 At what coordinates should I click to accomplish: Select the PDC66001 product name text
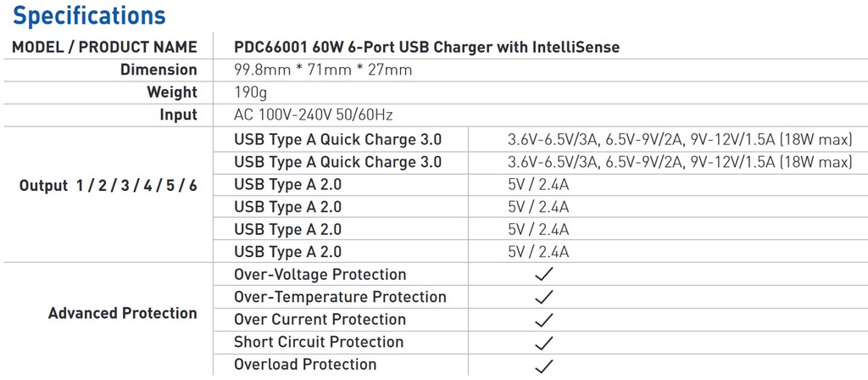[427, 47]
